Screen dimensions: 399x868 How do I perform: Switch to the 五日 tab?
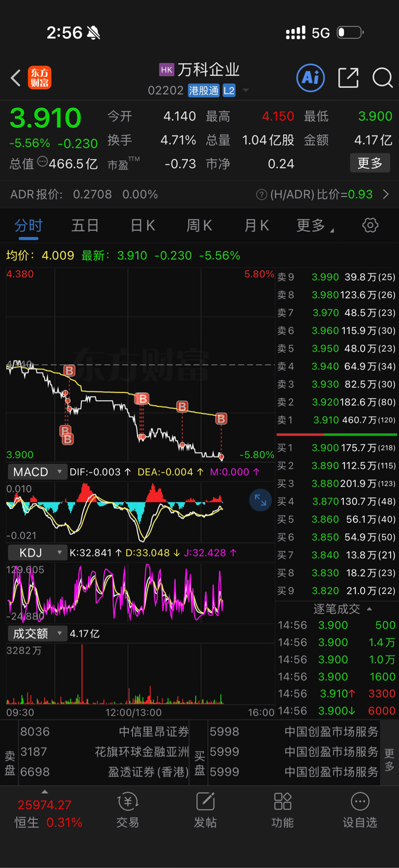(85, 226)
